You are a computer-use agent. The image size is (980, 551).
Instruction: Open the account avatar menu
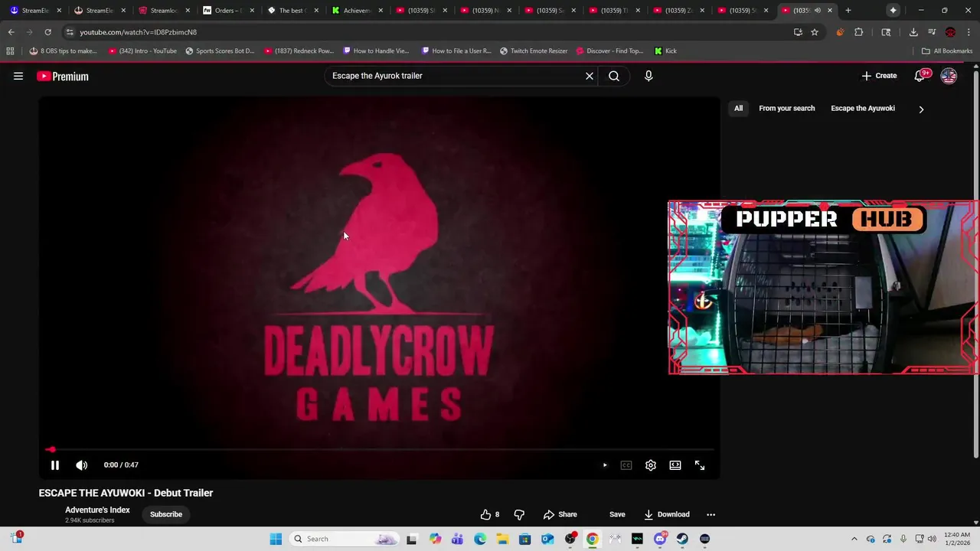[949, 76]
